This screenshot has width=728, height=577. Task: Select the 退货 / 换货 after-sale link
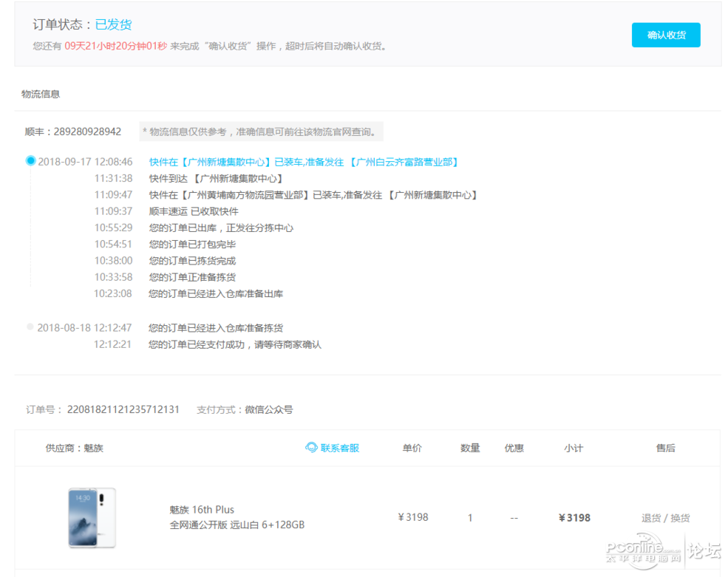665,518
